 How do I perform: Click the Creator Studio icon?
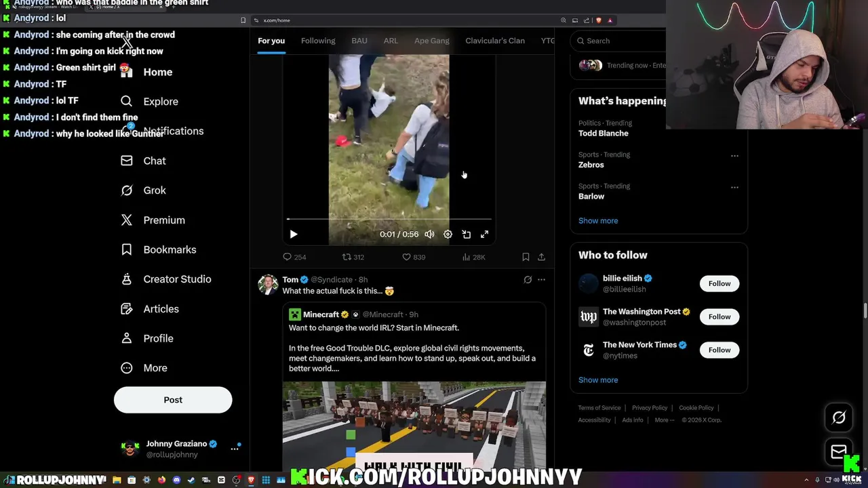[x=126, y=279]
